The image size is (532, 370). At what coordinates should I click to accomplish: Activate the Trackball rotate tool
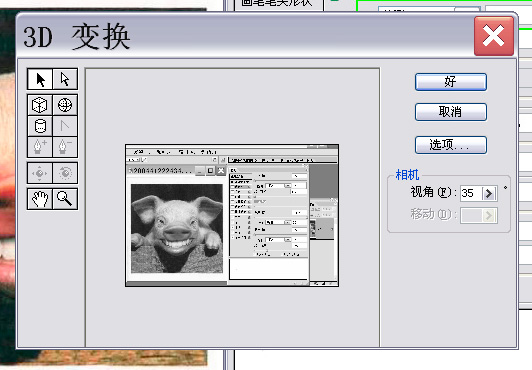[65, 173]
